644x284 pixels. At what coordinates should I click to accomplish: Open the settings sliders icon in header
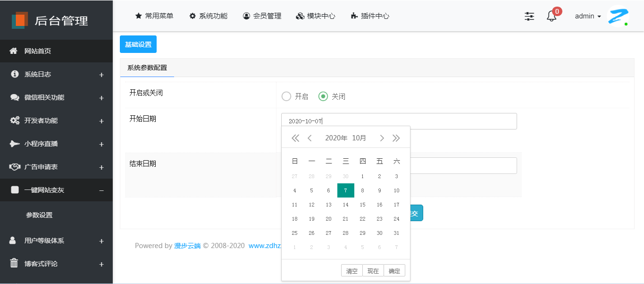529,17
